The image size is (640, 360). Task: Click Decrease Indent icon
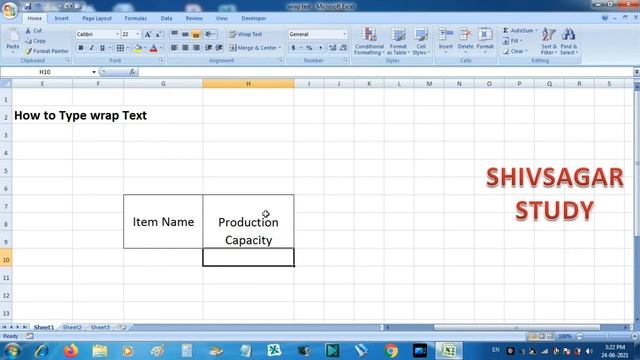pyautogui.click(x=209, y=48)
